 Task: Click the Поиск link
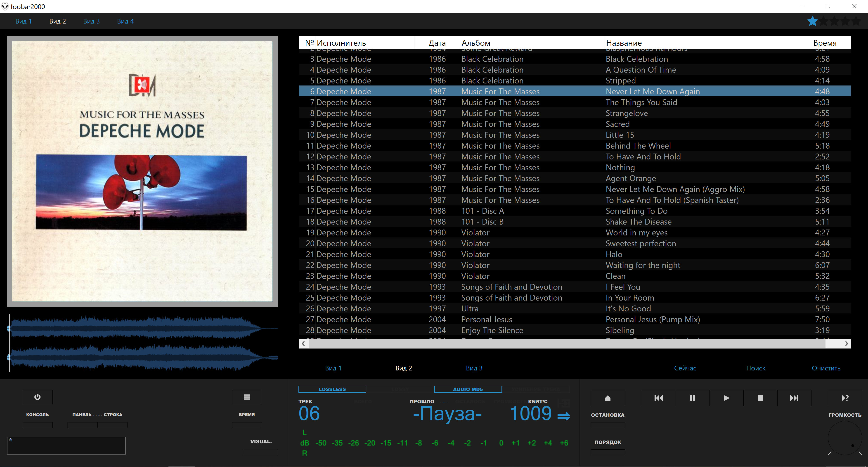[x=756, y=368]
